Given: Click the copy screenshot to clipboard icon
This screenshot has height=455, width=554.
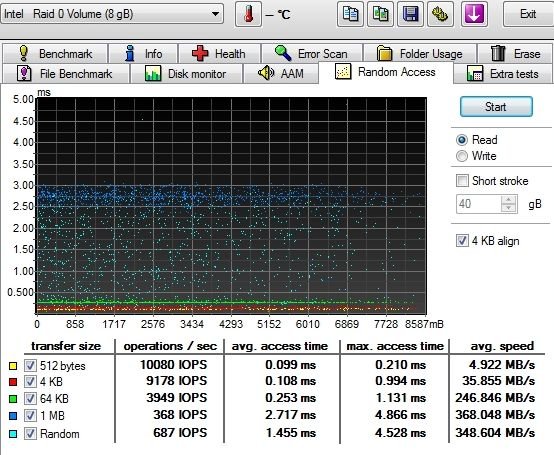Looking at the screenshot, I should tap(380, 14).
